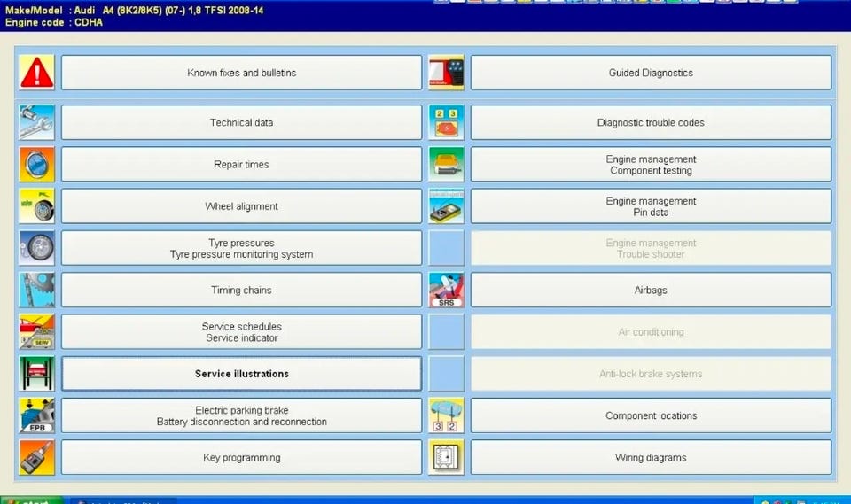The height and width of the screenshot is (504, 851).
Task: Open Engine management Component testing
Action: [x=651, y=164]
